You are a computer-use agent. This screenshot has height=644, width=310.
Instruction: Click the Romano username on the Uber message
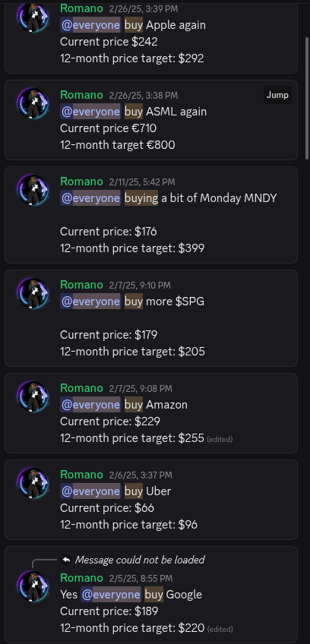tap(81, 475)
